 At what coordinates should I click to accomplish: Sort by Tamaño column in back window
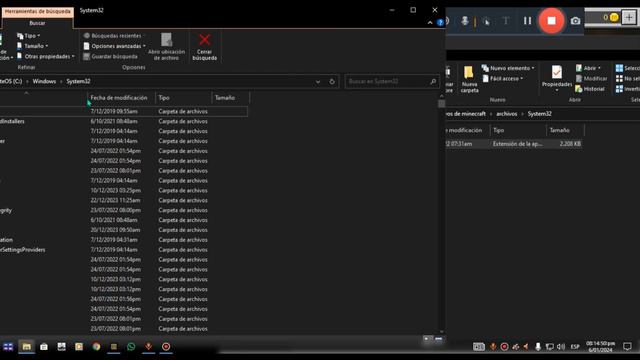pos(565,130)
